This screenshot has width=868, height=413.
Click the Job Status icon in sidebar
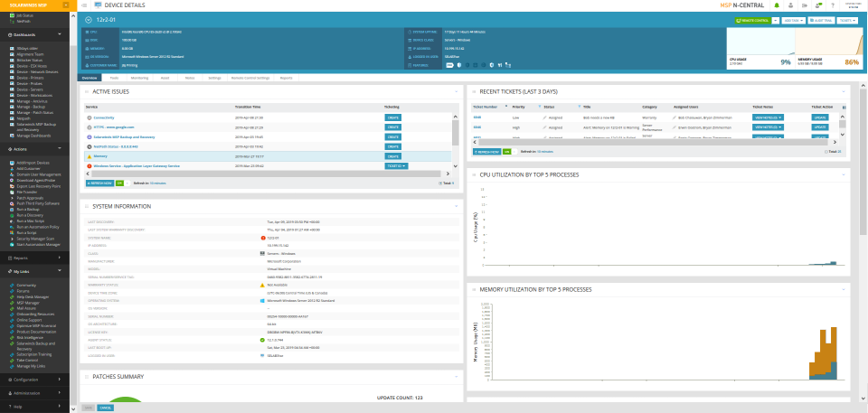coord(12,16)
